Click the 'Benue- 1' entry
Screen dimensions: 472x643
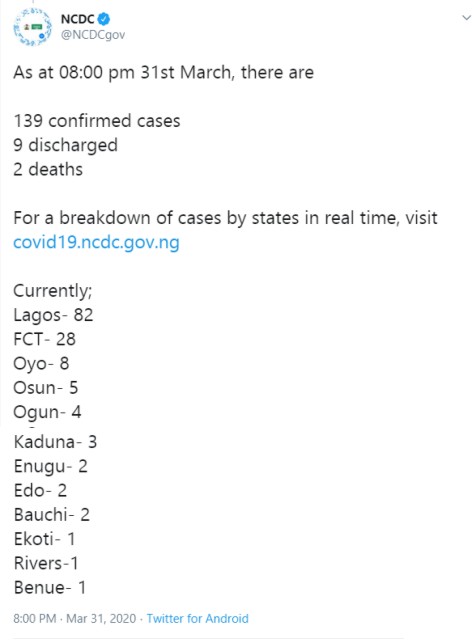click(x=50, y=587)
